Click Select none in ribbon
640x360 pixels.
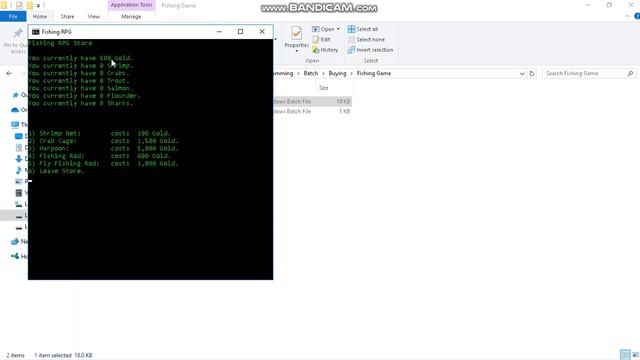coord(367,40)
